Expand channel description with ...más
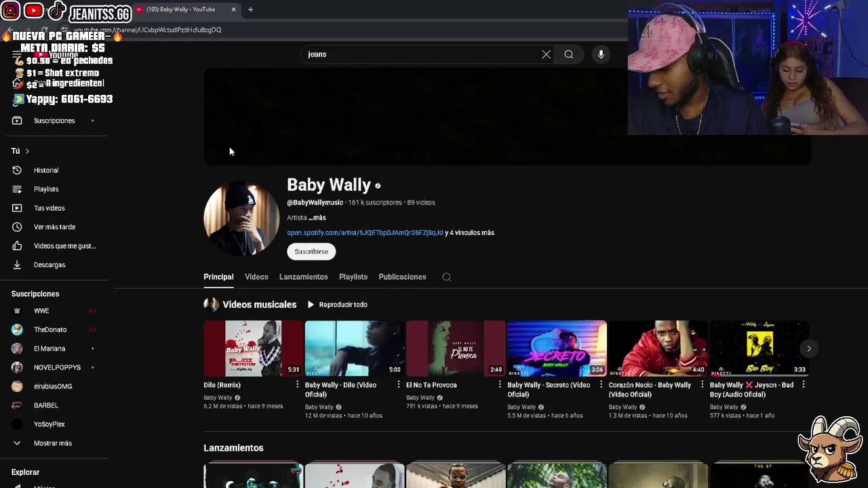 coord(317,218)
